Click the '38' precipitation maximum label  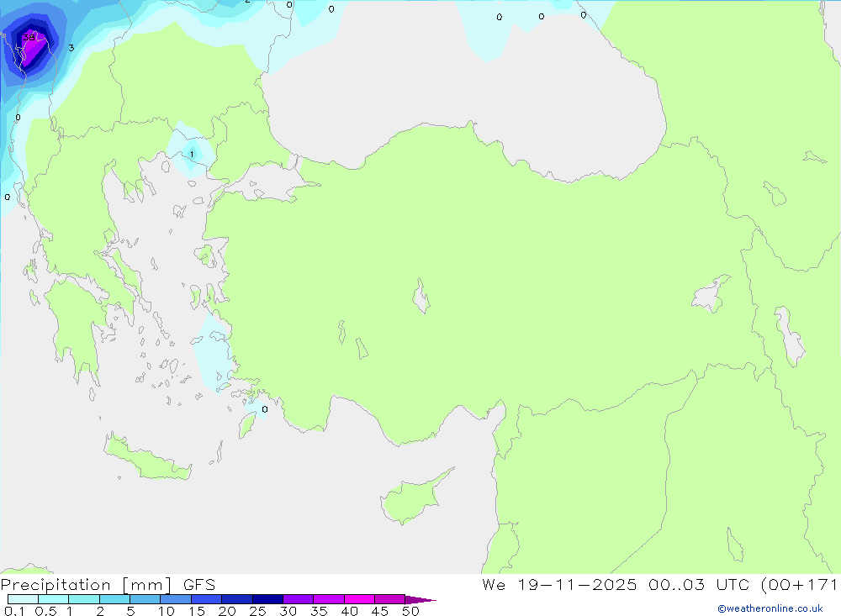[29, 37]
